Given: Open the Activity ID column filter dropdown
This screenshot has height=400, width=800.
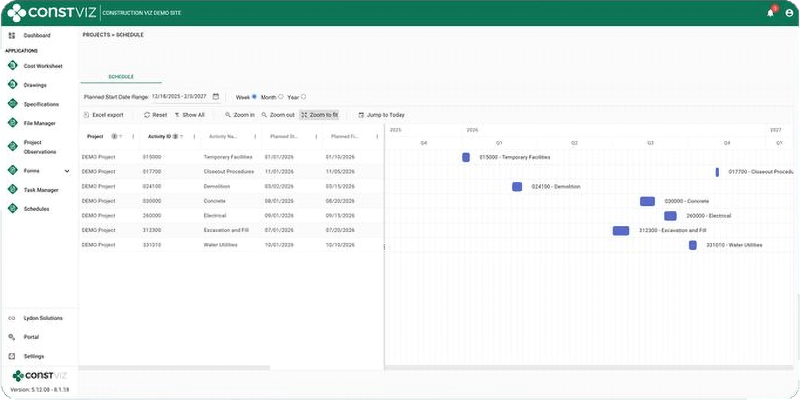Looking at the screenshot, I should (181, 137).
